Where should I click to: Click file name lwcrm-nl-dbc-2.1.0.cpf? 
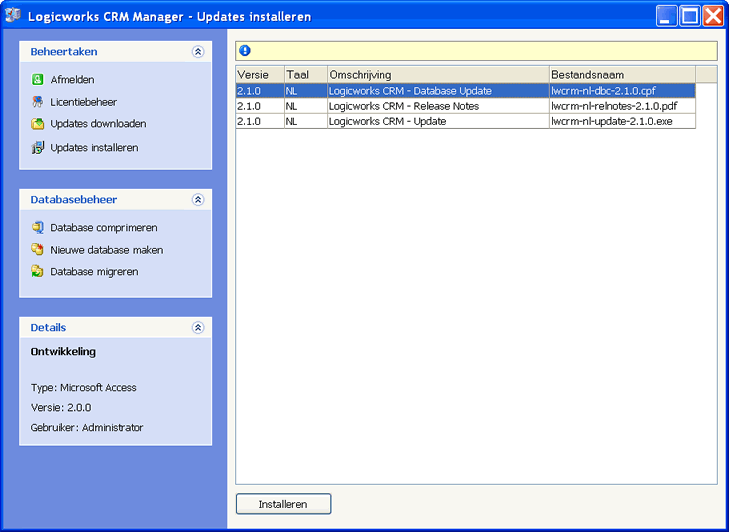(603, 91)
